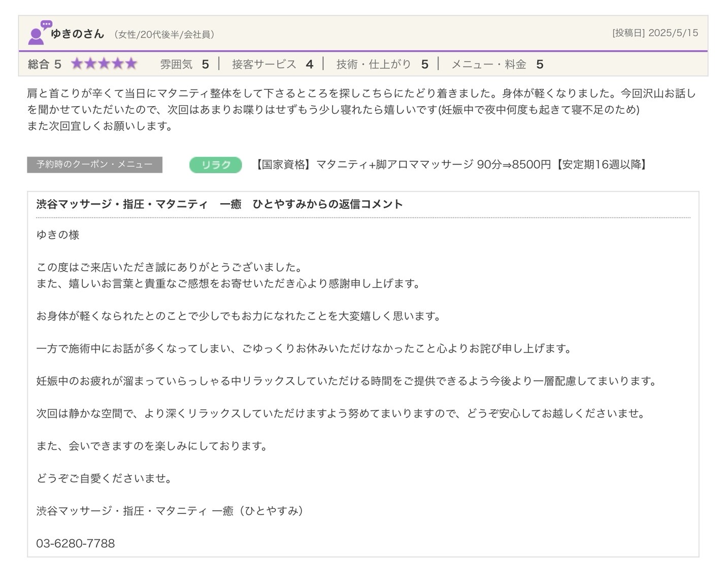Open the マタニティ+脚アロママッサージ 90分 coupon
Image resolution: width=728 pixels, height=579 pixels.
click(450, 165)
